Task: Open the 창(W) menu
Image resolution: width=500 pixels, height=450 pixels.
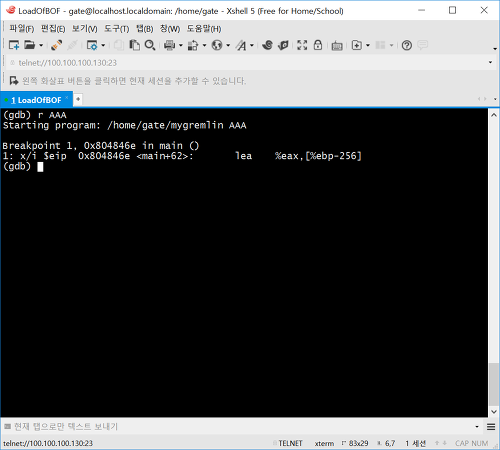Action: point(170,29)
